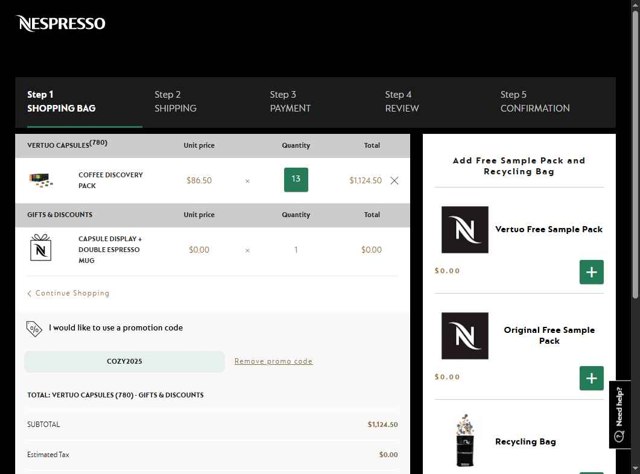Click Add Free Sample Pack and Recycling Bag heading
The height and width of the screenshot is (474, 640).
click(519, 166)
